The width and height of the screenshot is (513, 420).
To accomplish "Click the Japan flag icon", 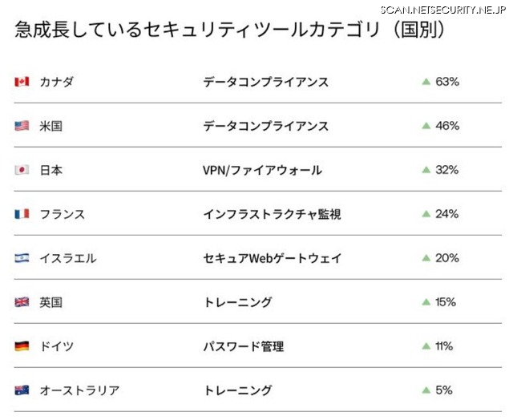I will coord(22,170).
